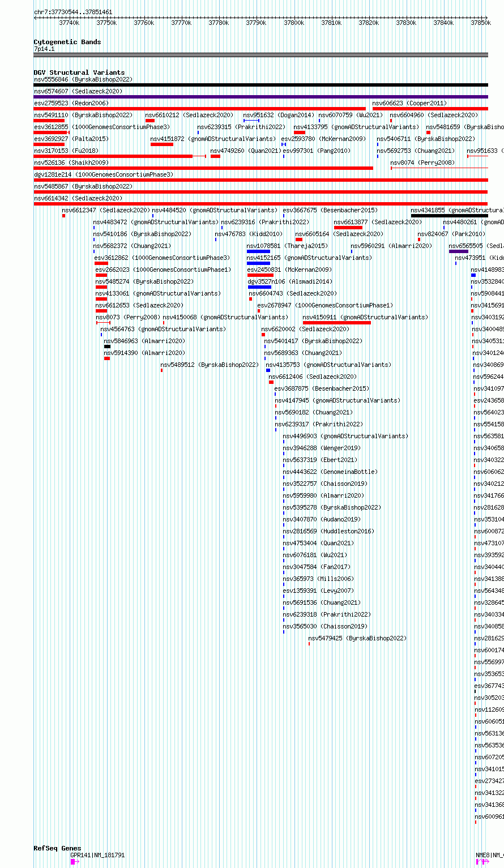This screenshot has height=868, width=504.
Task: Click the Cytogenetic Bands track title
Action: (67, 42)
